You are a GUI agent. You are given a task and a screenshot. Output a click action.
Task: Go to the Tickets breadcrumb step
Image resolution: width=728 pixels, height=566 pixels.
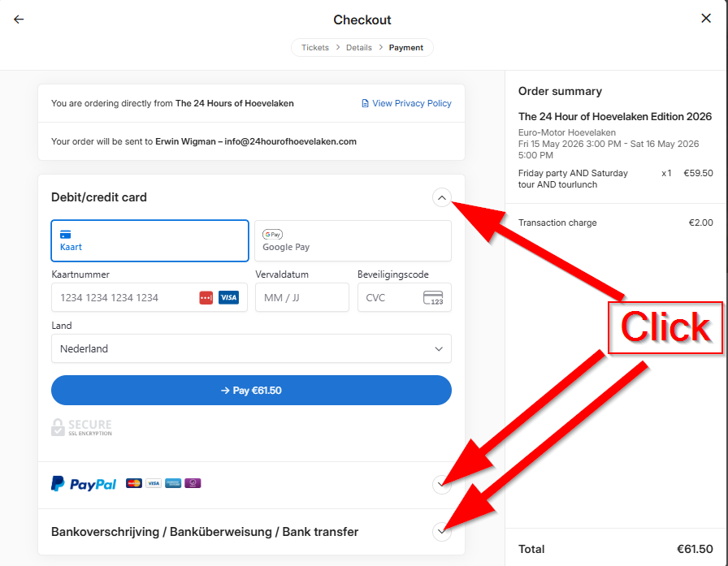point(315,48)
